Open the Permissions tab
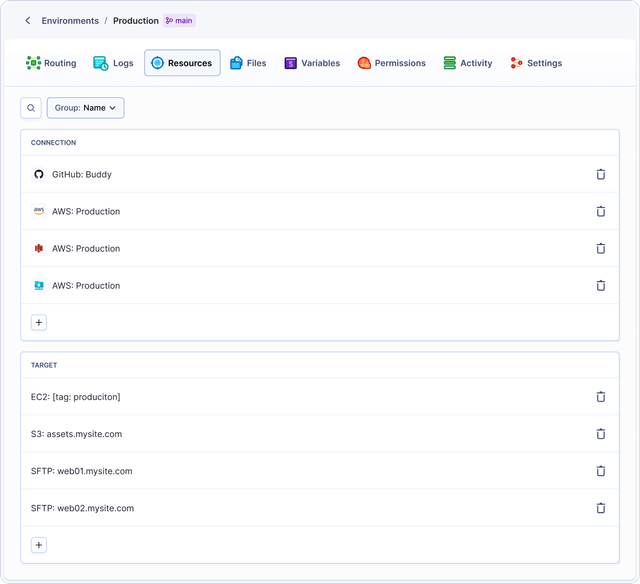640x584 pixels. [x=391, y=63]
